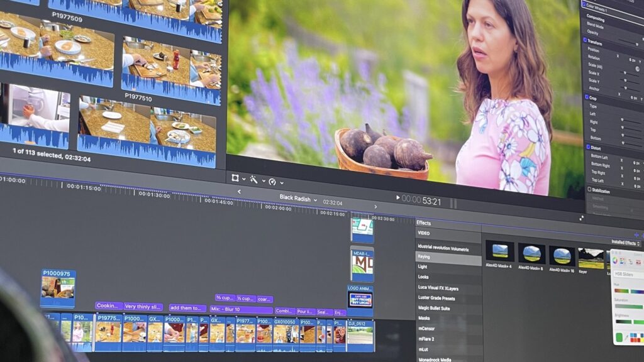Open the Enhancements magic wand icon
This screenshot has height=362, width=644.
(254, 181)
